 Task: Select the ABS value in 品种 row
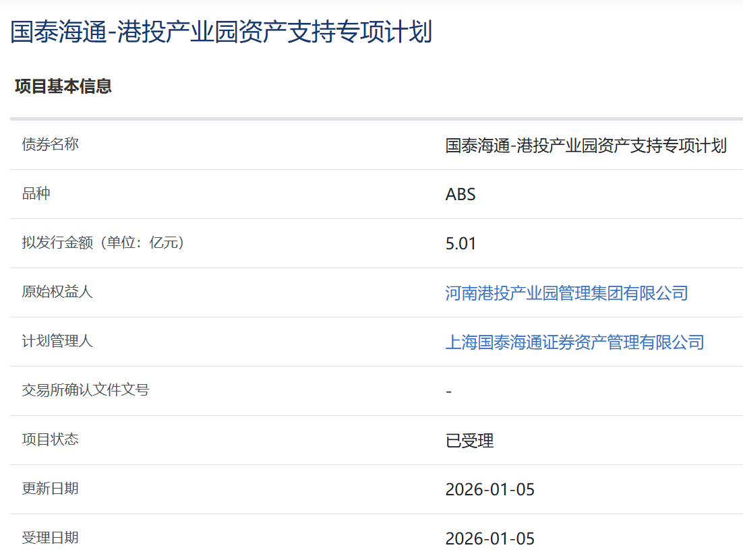460,195
